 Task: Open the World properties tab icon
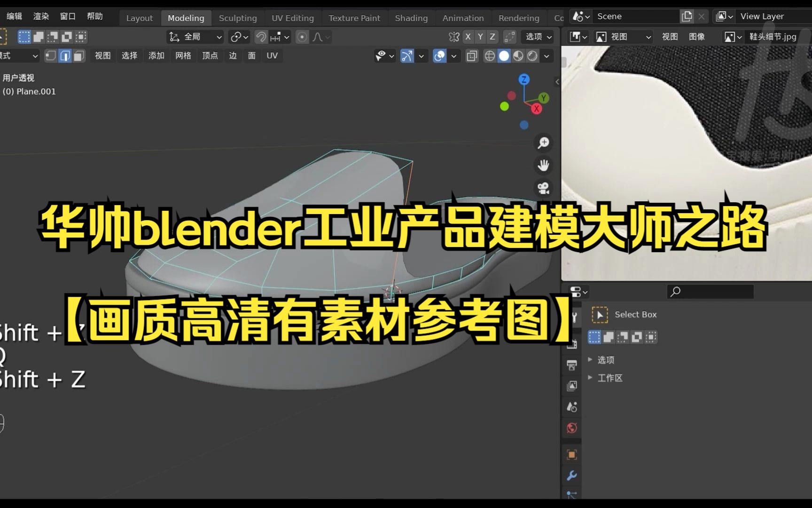[572, 428]
